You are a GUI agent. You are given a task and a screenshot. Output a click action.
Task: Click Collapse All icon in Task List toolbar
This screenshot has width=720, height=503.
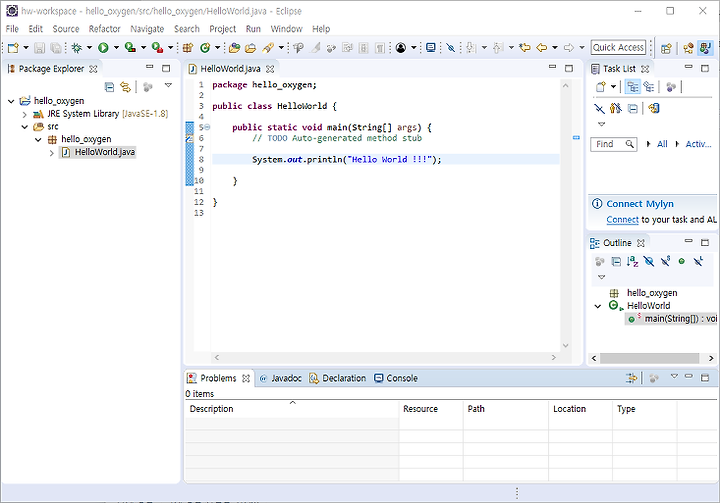633,108
